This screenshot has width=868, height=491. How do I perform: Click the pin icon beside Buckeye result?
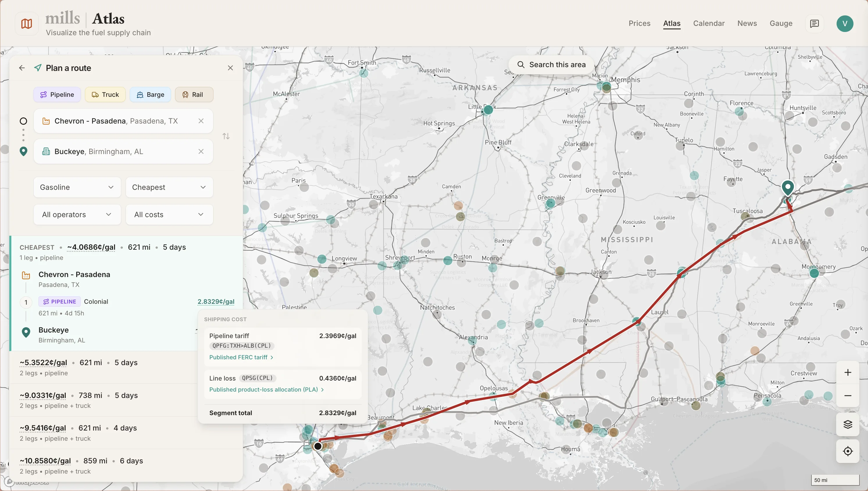point(26,332)
